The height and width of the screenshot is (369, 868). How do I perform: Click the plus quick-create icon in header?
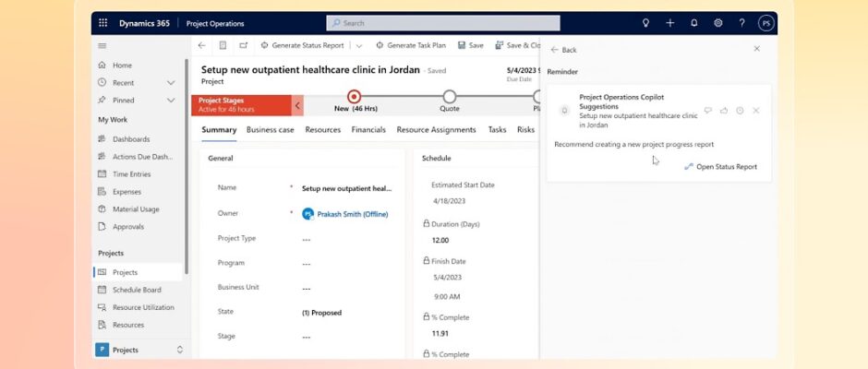pyautogui.click(x=669, y=23)
